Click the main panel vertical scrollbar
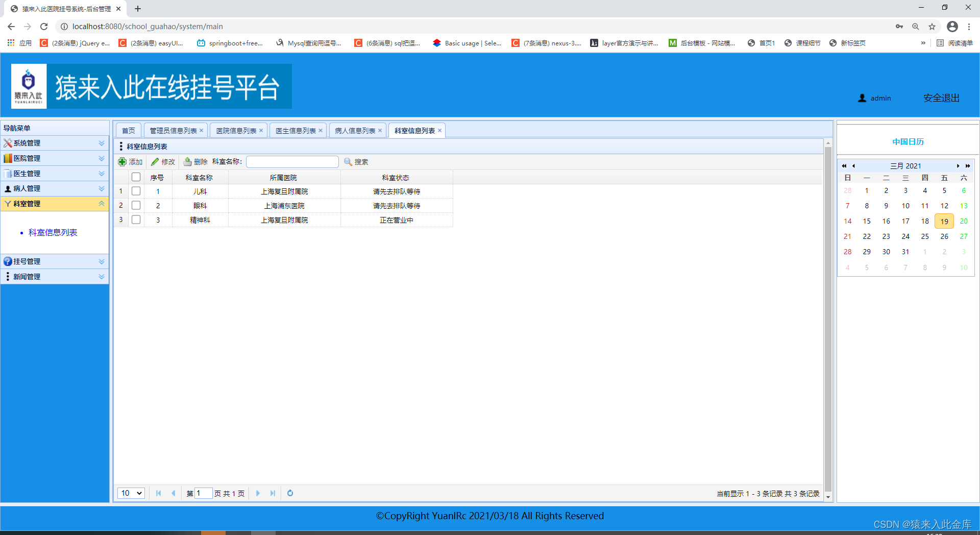This screenshot has height=535, width=980. pyautogui.click(x=828, y=320)
